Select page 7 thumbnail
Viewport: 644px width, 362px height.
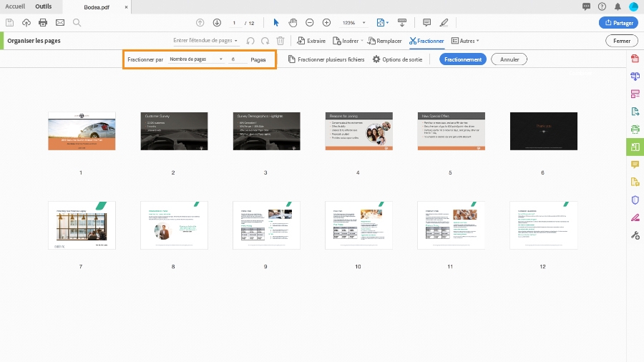point(82,225)
